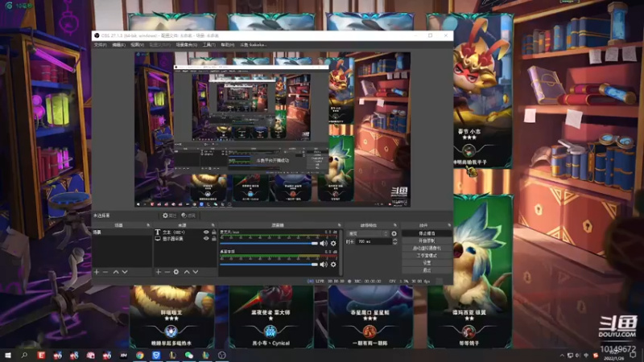
Task: Move scene up in Scenes panel
Action: pyautogui.click(x=116, y=272)
